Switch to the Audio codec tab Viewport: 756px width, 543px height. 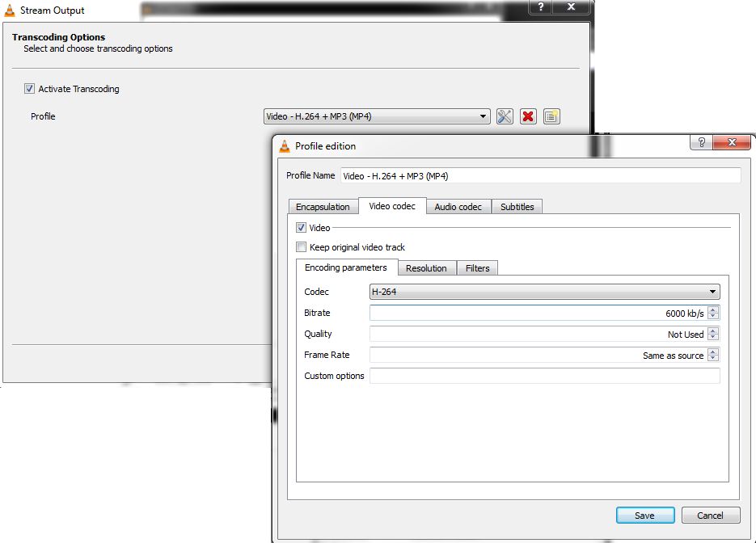[x=458, y=206]
